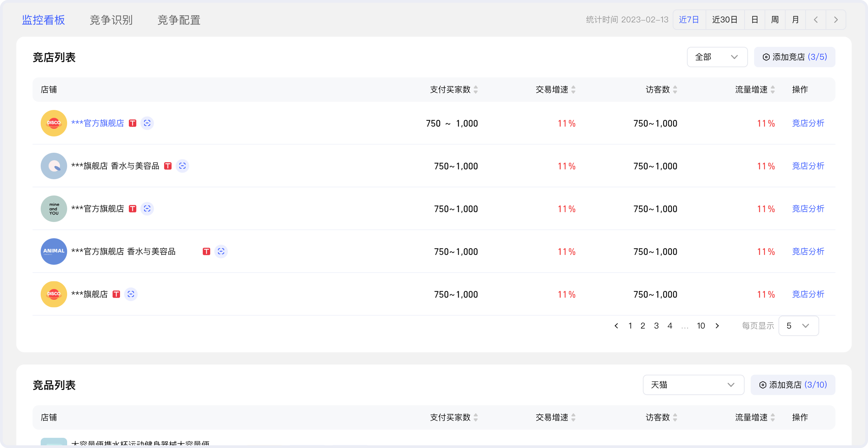Select the 近7日 time range
The height and width of the screenshot is (448, 868).
(689, 20)
